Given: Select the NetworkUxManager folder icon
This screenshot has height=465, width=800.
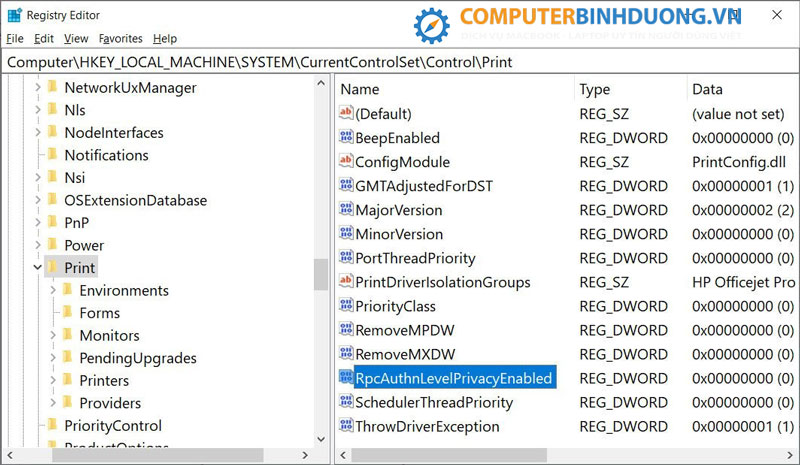Looking at the screenshot, I should [x=53, y=87].
